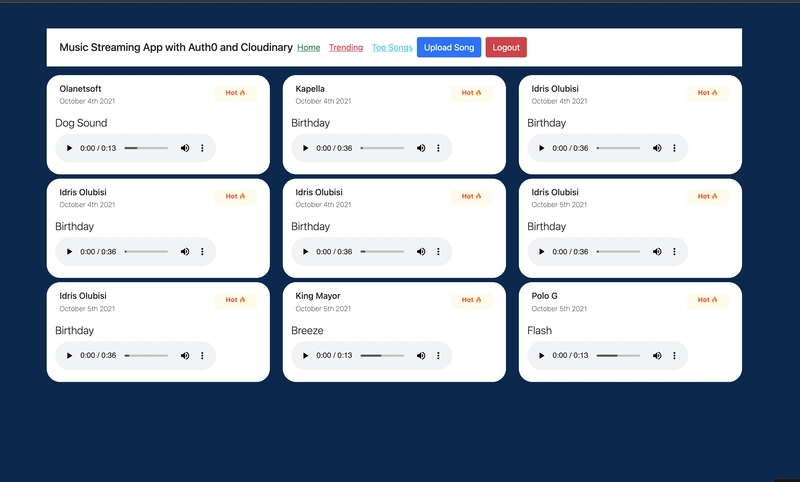Play Polo G's Flash track

pyautogui.click(x=541, y=355)
